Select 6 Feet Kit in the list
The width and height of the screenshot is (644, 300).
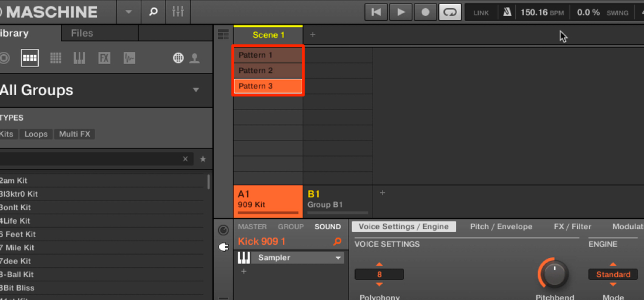(102, 234)
